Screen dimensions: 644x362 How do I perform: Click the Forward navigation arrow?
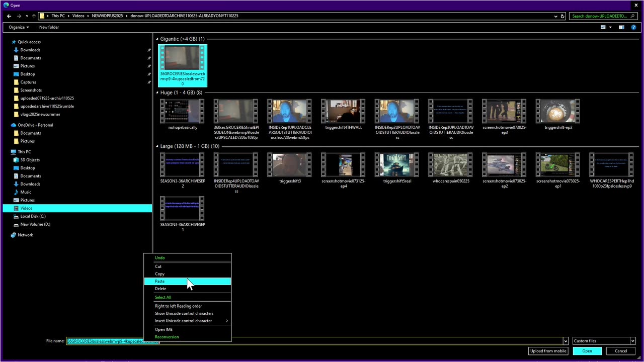click(19, 16)
